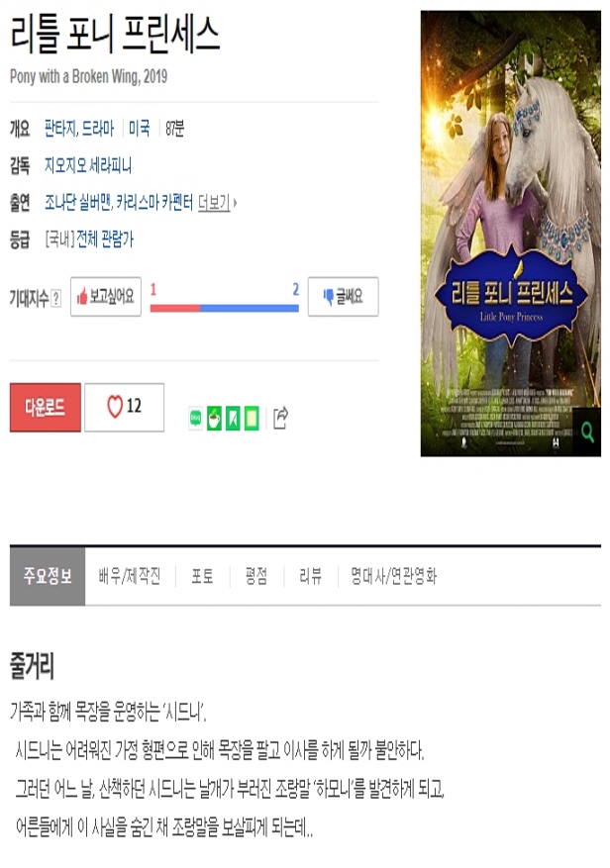Screen dimensions: 610x868
Task: Switch to the 포토 tab
Action: (202, 576)
